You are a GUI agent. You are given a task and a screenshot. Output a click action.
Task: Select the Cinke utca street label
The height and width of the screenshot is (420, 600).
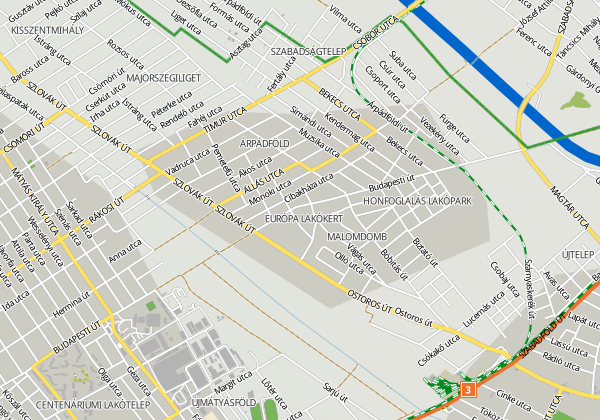514,400
